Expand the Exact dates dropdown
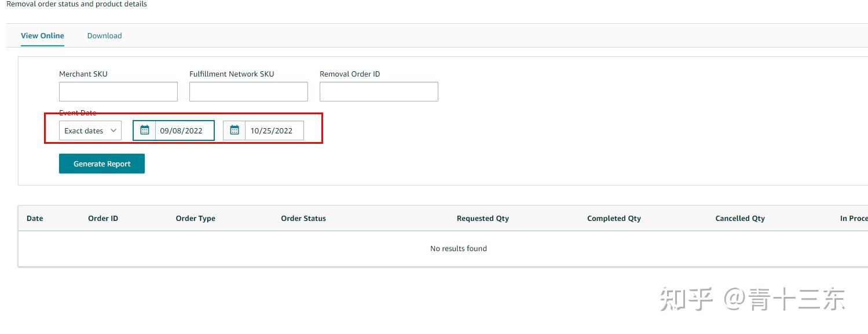Screen dimensions: 868x334 (x=90, y=130)
